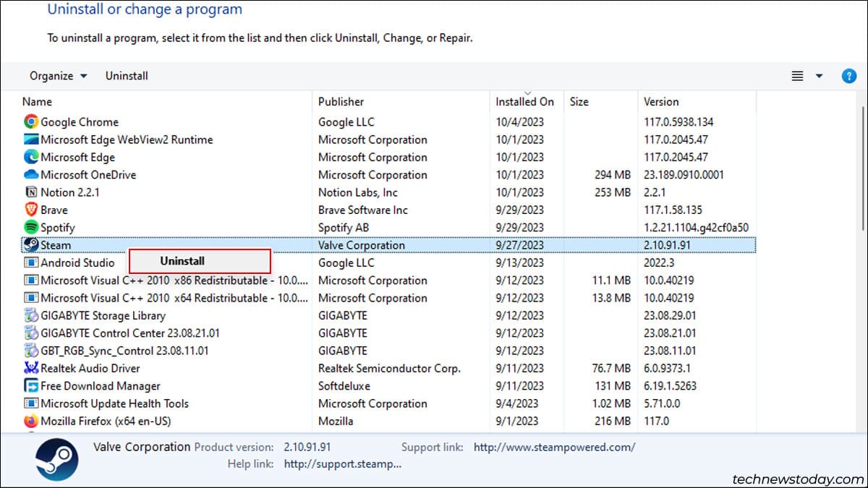Select the Brave browser lion icon
This screenshot has height=488, width=868.
coord(31,210)
